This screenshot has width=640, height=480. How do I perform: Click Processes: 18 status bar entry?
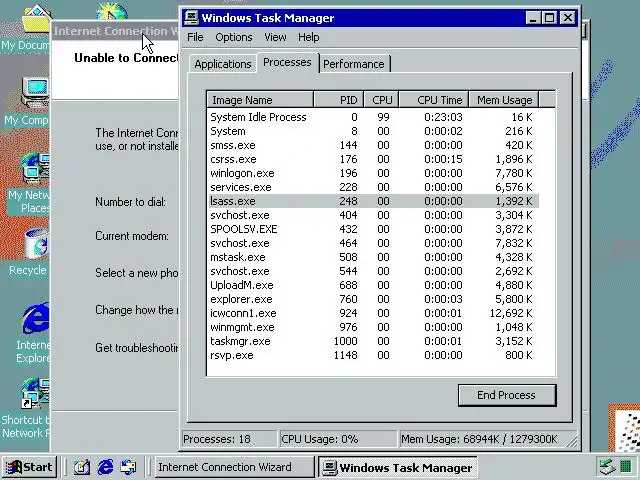(x=229, y=439)
